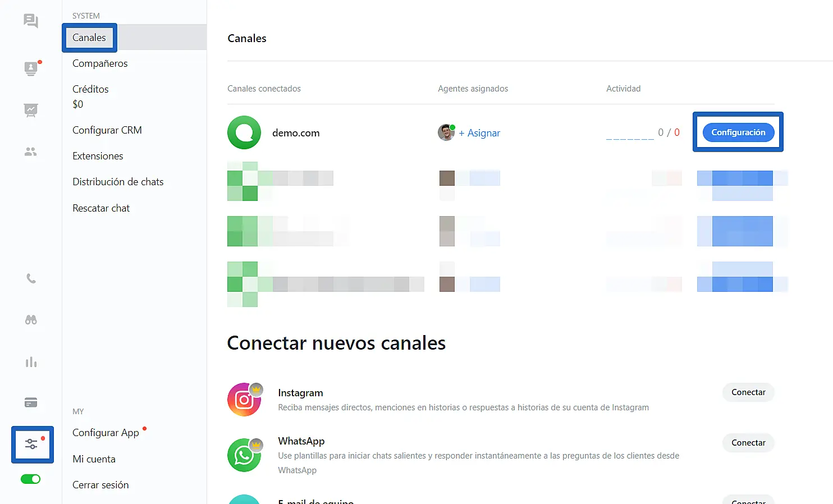Open the settings sliders icon
The width and height of the screenshot is (833, 504).
point(32,444)
